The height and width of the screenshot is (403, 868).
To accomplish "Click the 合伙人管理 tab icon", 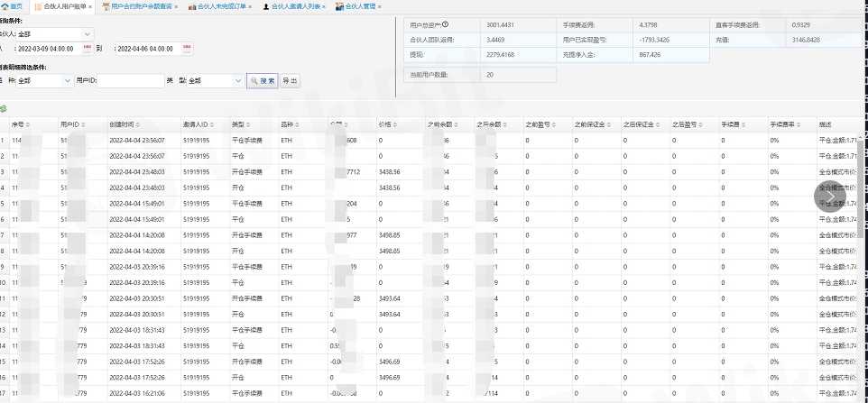I will [338, 6].
